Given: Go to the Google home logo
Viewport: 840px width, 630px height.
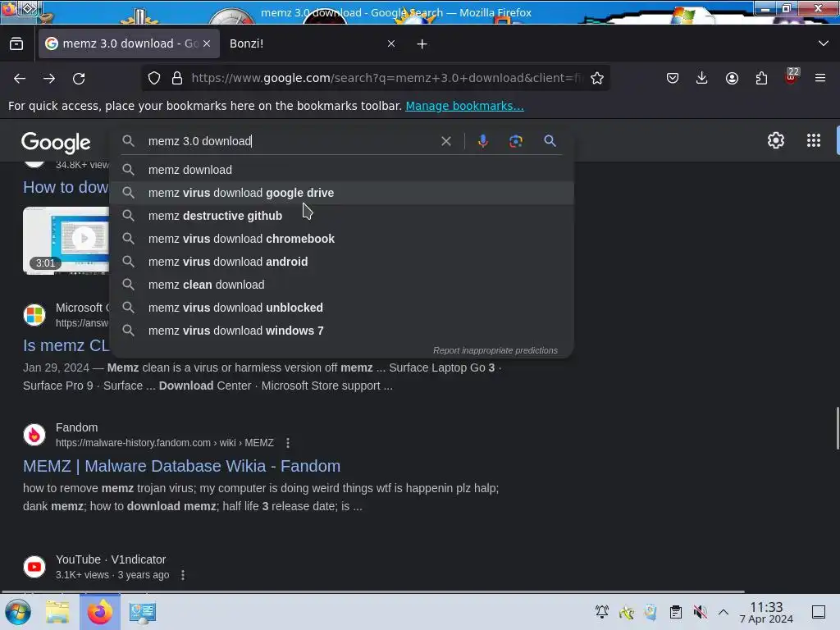Looking at the screenshot, I should pyautogui.click(x=56, y=143).
